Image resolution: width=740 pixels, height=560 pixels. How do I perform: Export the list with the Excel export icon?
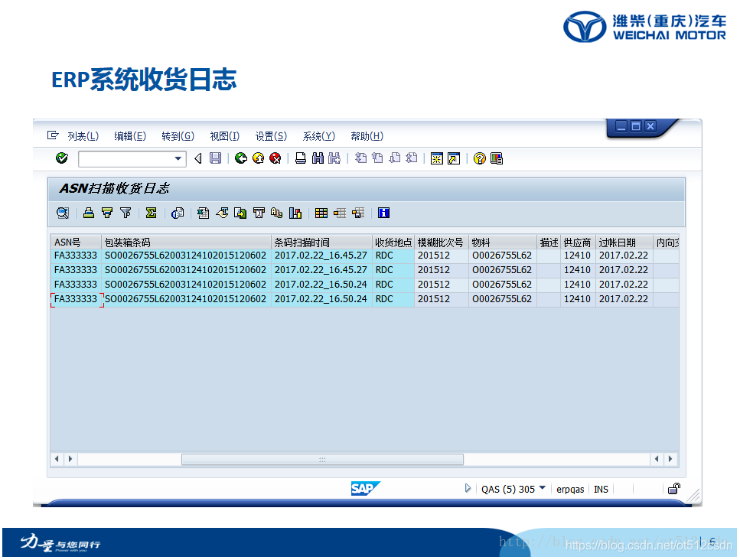[x=201, y=213]
